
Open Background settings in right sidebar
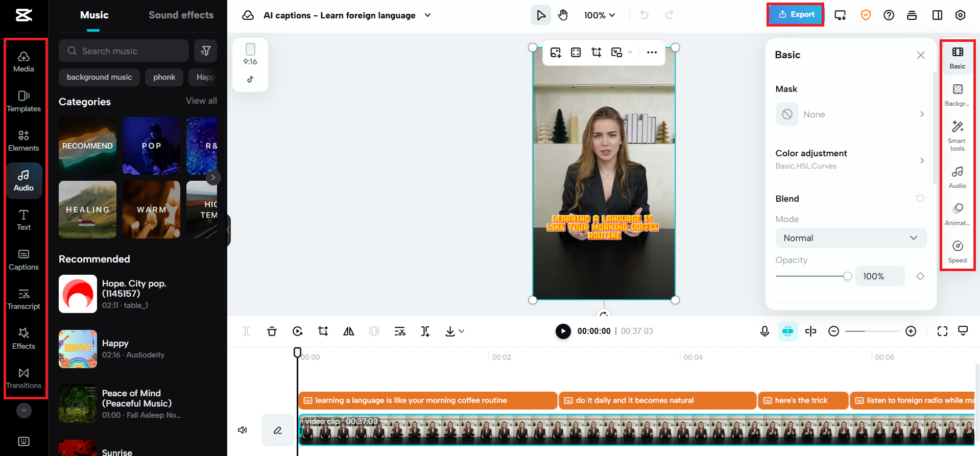pos(958,95)
